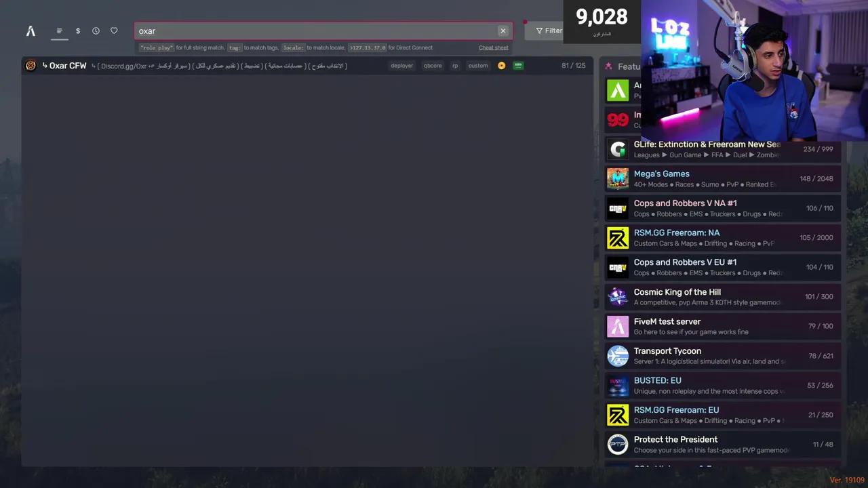Open the favorites heart tab
Viewport: 868px width, 488px height.
(114, 31)
